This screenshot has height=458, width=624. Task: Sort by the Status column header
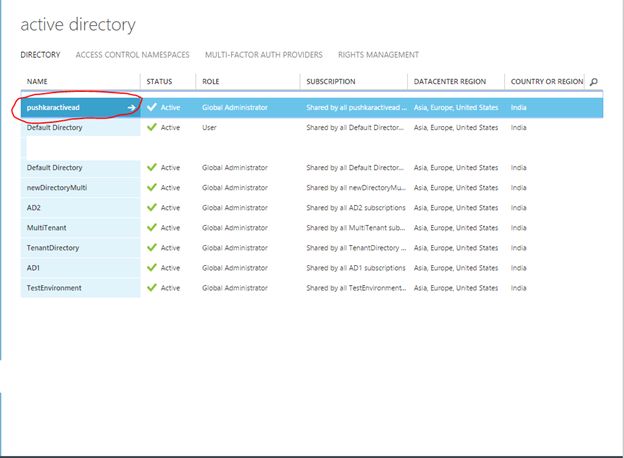point(159,82)
